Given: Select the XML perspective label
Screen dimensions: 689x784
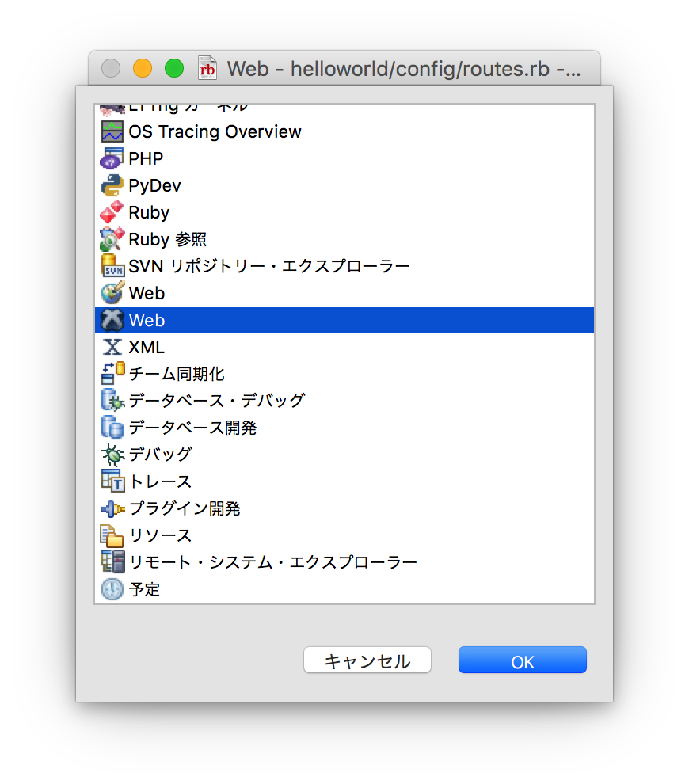Looking at the screenshot, I should [147, 347].
